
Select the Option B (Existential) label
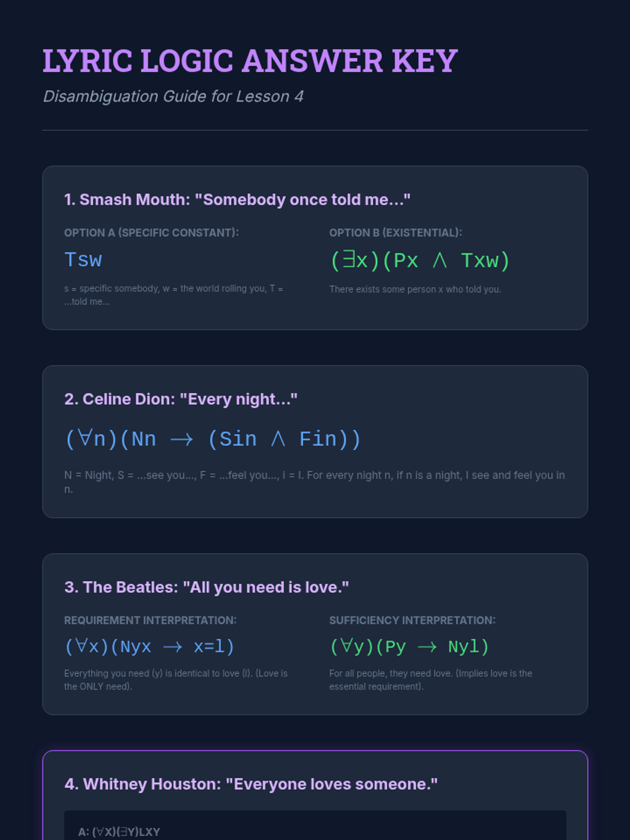coord(395,233)
